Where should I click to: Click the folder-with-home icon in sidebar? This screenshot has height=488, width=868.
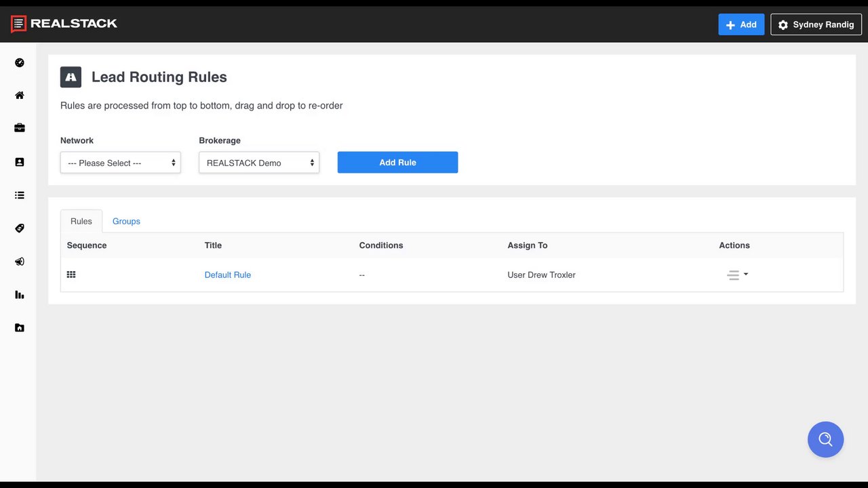(x=20, y=328)
